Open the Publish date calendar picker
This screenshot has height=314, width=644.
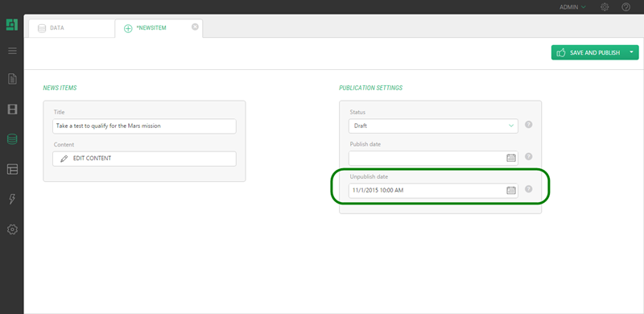click(x=511, y=158)
